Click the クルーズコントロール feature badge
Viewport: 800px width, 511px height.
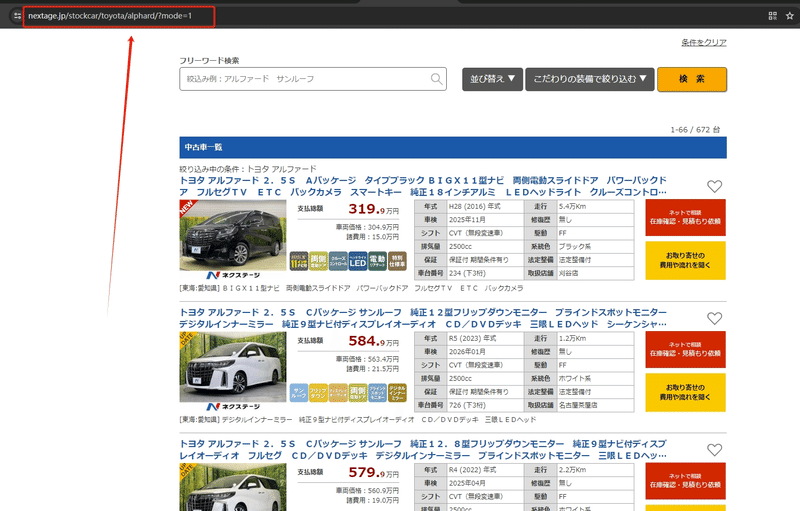tap(338, 261)
